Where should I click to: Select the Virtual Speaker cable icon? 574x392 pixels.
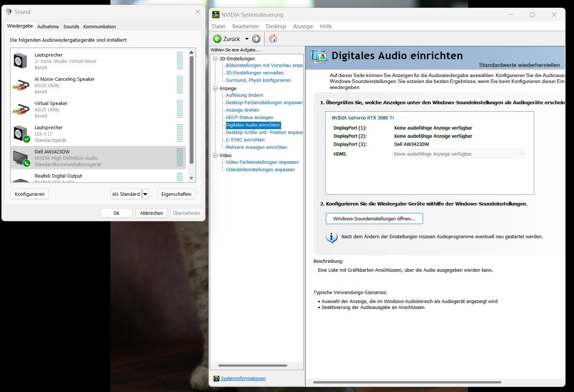click(x=20, y=109)
